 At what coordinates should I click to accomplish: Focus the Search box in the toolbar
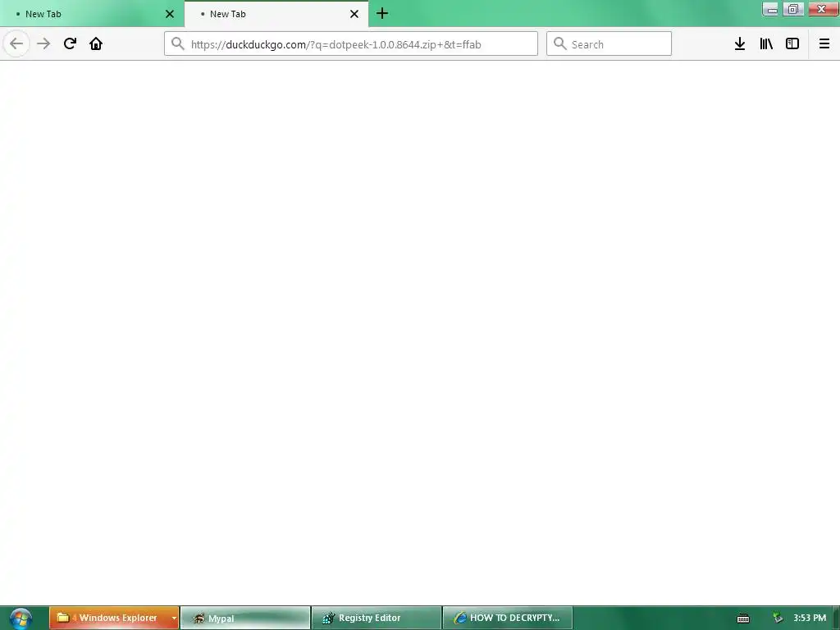click(x=609, y=43)
